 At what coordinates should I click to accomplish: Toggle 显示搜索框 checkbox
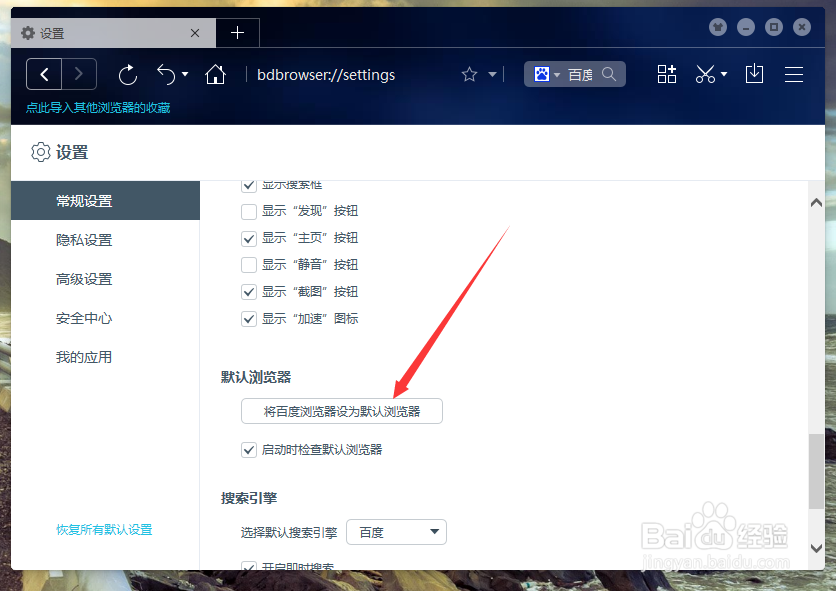point(249,185)
